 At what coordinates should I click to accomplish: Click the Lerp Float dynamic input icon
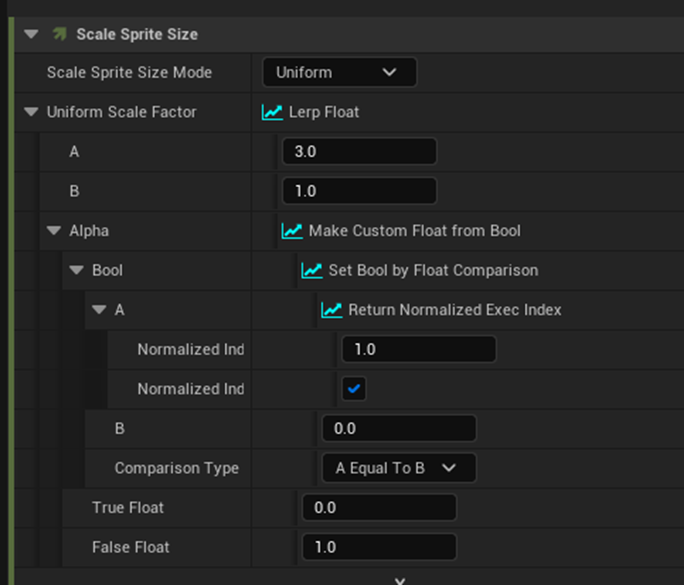click(272, 112)
